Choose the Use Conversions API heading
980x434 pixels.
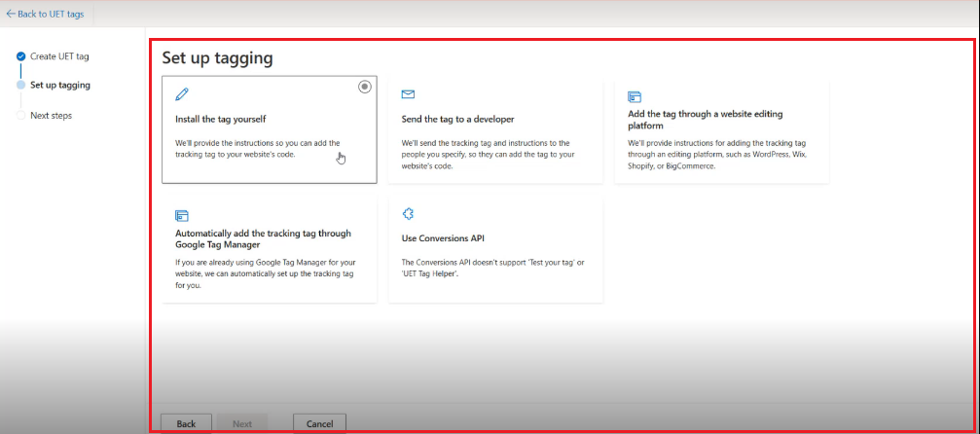(x=443, y=238)
